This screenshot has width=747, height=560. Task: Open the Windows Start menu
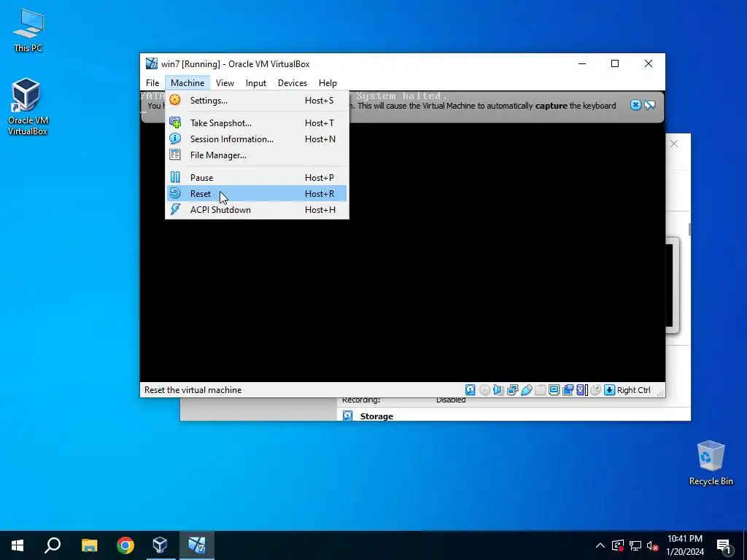(18, 545)
